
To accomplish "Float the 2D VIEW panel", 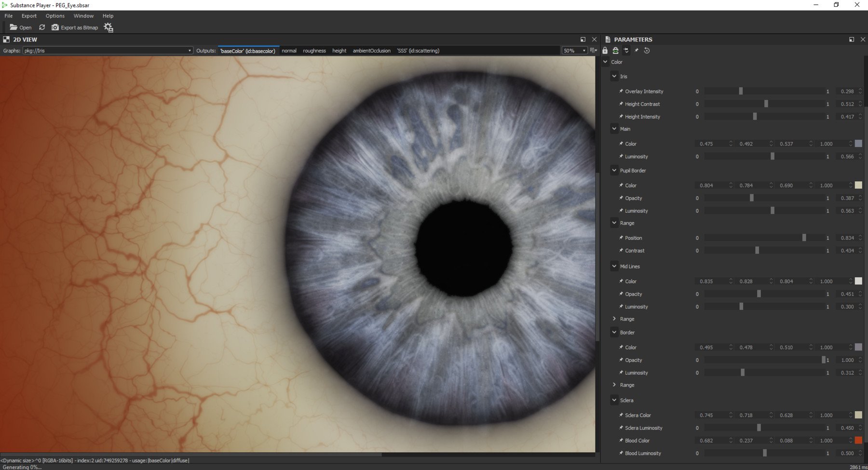I will pos(583,40).
